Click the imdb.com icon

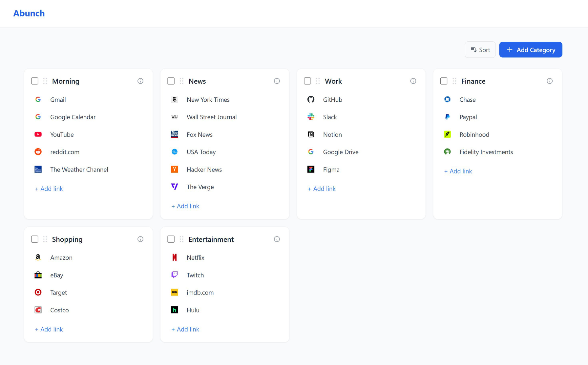[175, 292]
